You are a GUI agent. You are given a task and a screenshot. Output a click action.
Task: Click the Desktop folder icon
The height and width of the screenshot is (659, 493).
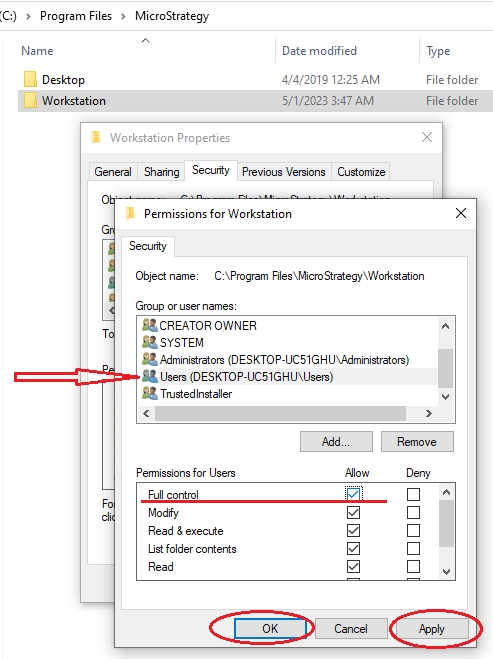[x=30, y=79]
